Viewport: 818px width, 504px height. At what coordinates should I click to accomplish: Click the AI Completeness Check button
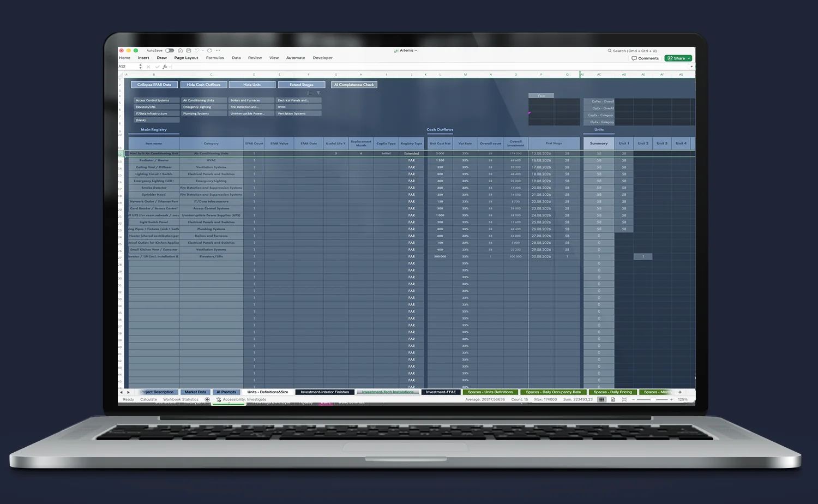pos(354,85)
